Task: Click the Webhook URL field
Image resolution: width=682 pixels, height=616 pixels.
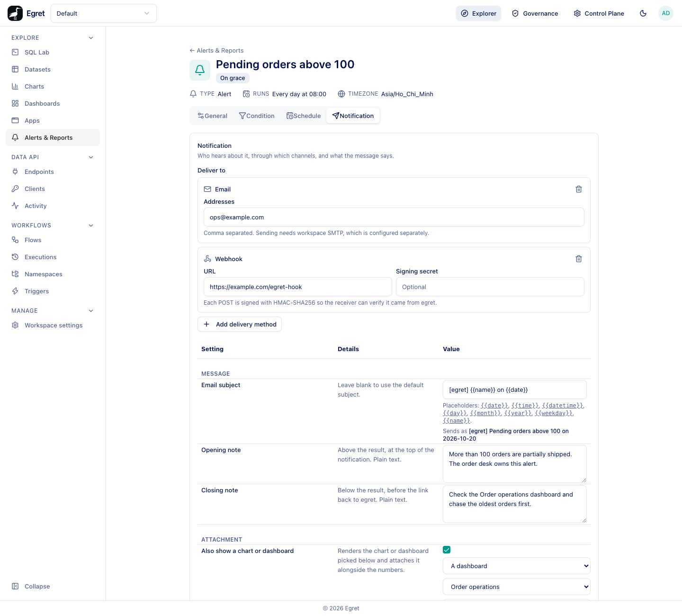Action: pyautogui.click(x=298, y=287)
